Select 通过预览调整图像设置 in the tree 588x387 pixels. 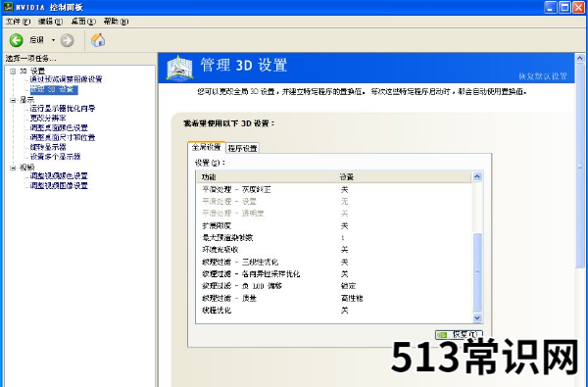[66, 79]
